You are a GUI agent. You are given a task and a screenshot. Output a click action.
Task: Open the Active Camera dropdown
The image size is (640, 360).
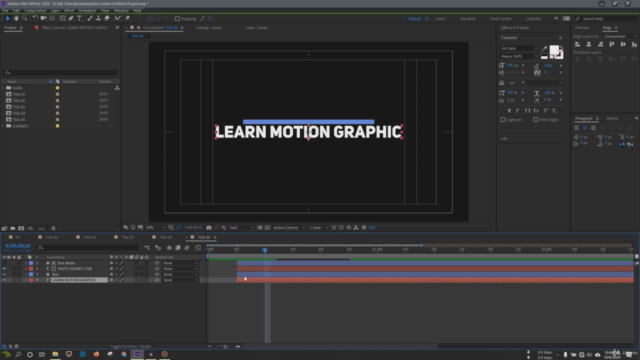[289, 227]
